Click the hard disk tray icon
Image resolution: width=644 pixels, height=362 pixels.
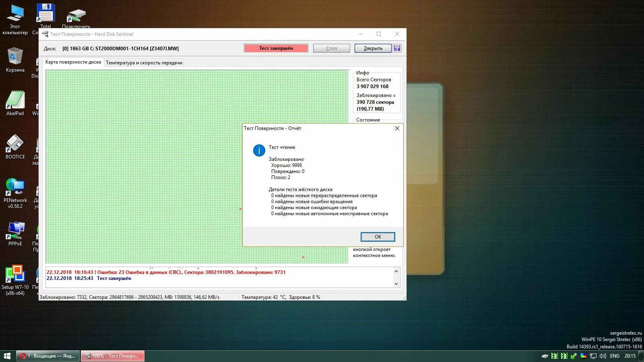[545, 356]
